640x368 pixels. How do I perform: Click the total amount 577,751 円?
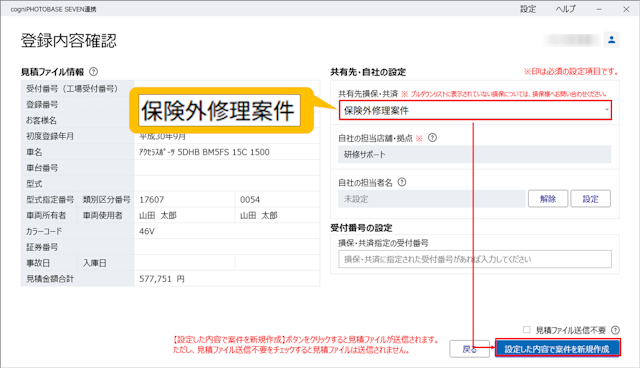[x=162, y=279]
